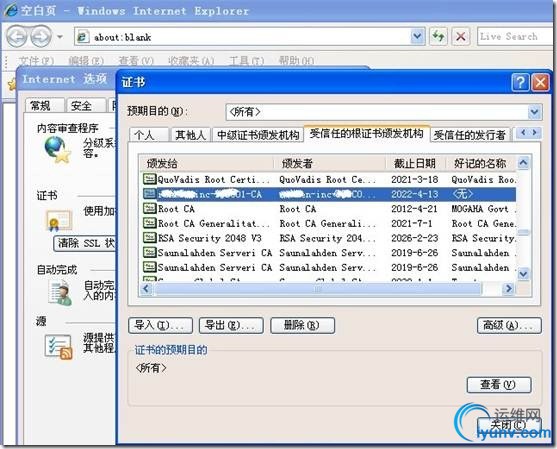
Task: Click certificate icon of Root CA Generalitat row
Action: click(x=150, y=223)
